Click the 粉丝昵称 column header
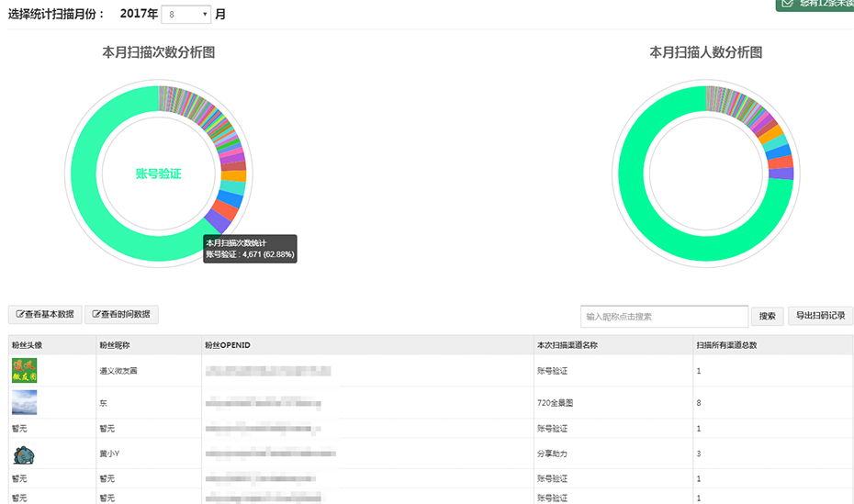This screenshot has height=504, width=854. pyautogui.click(x=115, y=345)
